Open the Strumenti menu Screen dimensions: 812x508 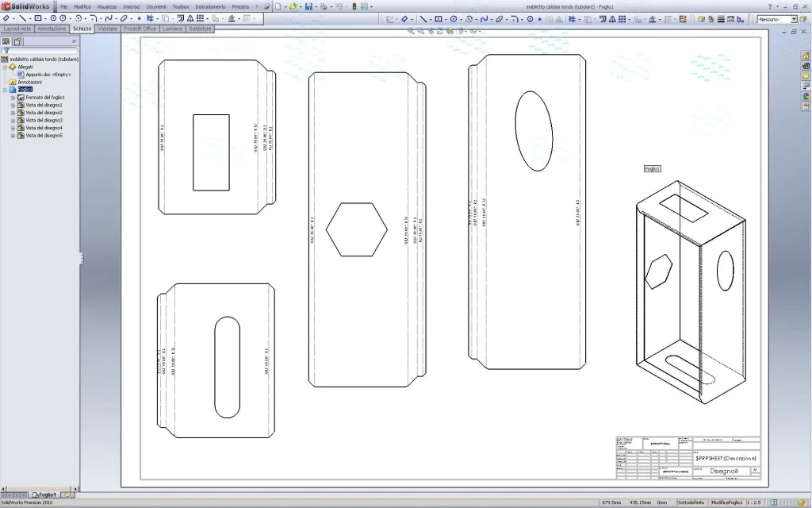(x=156, y=6)
